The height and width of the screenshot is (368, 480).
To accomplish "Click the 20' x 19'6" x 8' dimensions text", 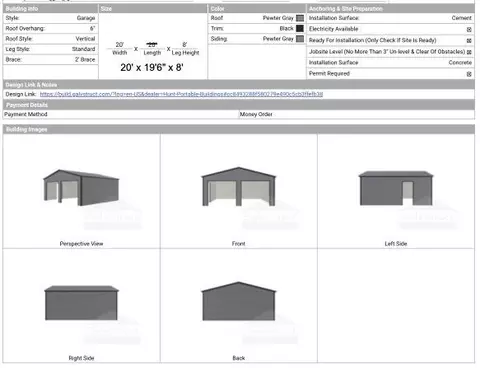I will pyautogui.click(x=152, y=67).
